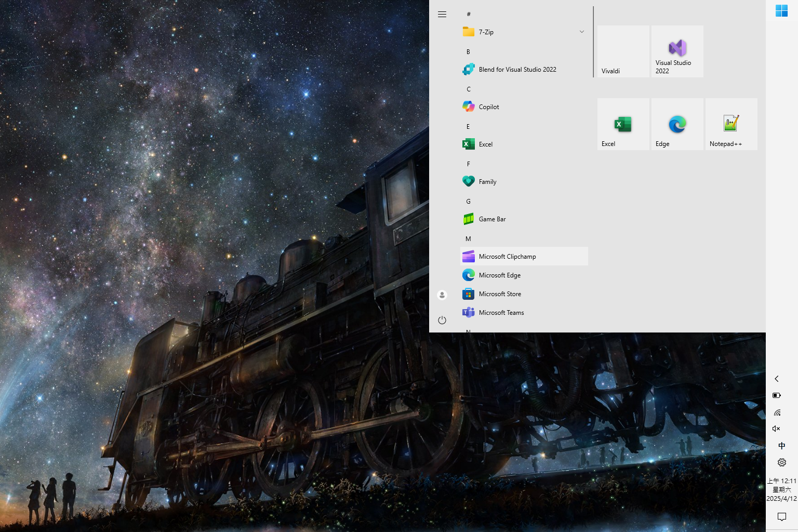The height and width of the screenshot is (532, 798).
Task: Open the user account button
Action: 442,295
